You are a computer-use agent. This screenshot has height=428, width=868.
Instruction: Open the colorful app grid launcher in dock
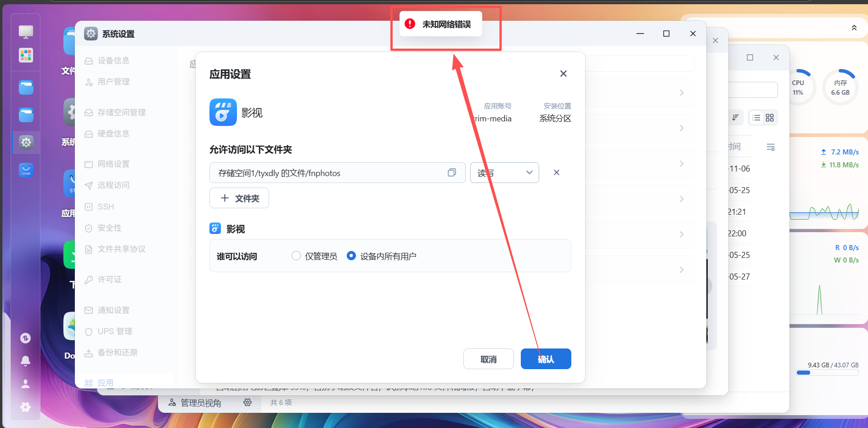pyautogui.click(x=26, y=55)
